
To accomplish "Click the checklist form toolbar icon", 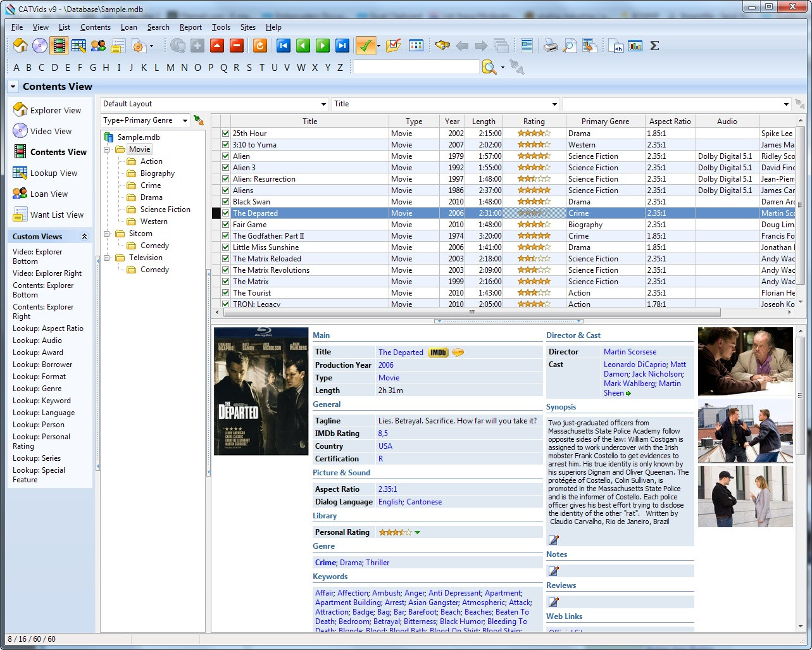I will coord(393,46).
